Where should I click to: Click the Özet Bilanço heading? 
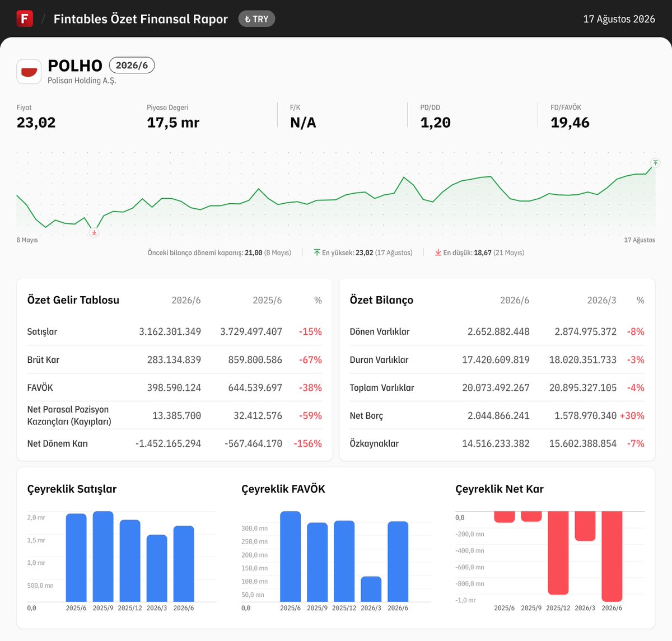point(381,300)
